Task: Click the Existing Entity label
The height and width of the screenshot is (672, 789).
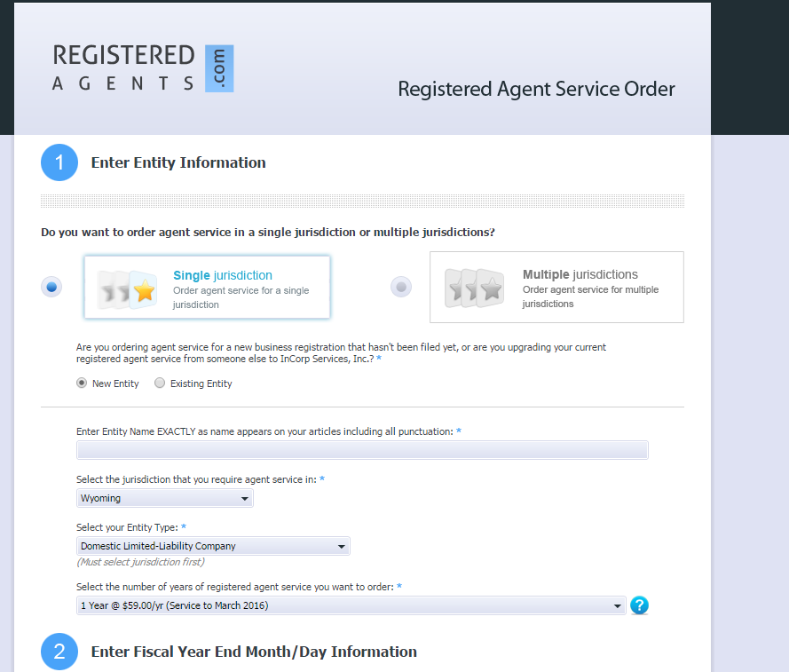Action: [201, 383]
